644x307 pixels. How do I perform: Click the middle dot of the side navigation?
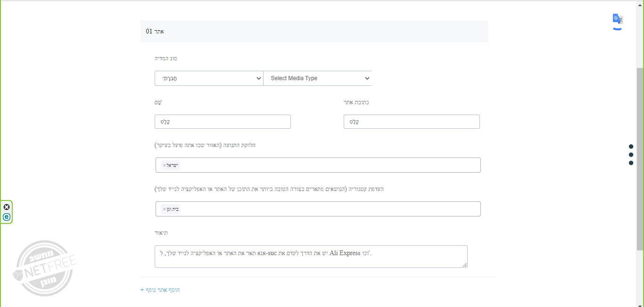(x=631, y=155)
